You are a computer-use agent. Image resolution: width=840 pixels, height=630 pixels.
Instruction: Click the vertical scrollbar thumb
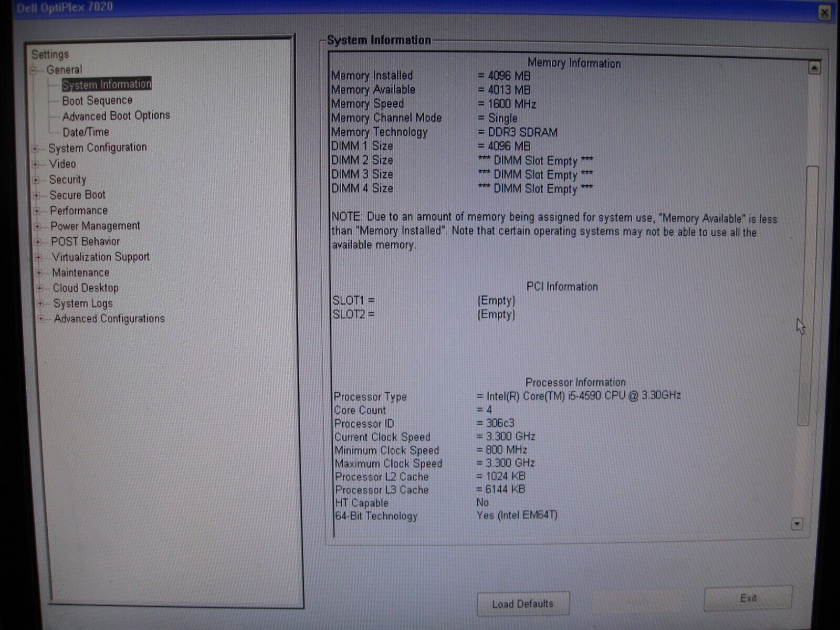807,296
